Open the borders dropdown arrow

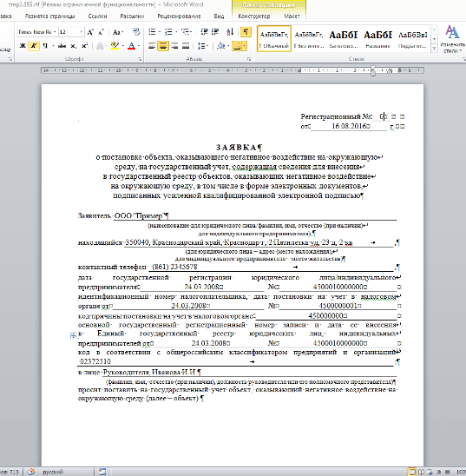click(245, 46)
